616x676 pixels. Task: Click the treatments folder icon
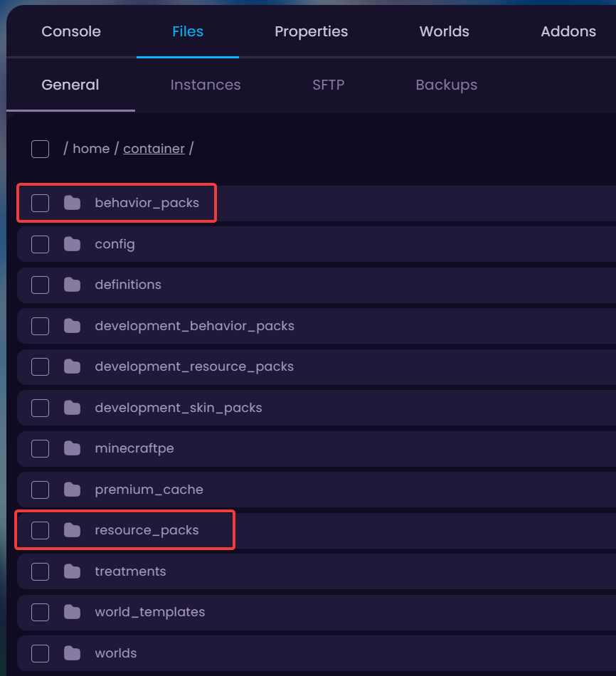[x=72, y=571]
